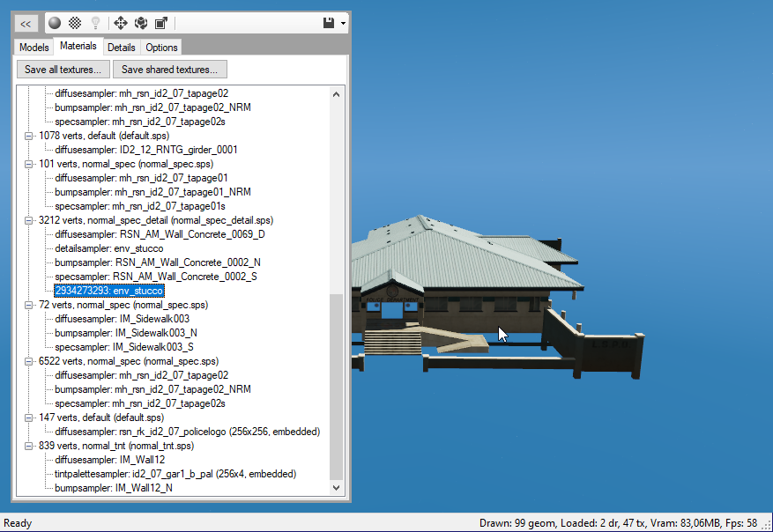773x532 pixels.
Task: Select the rotate camera globe icon
Action: [x=141, y=22]
